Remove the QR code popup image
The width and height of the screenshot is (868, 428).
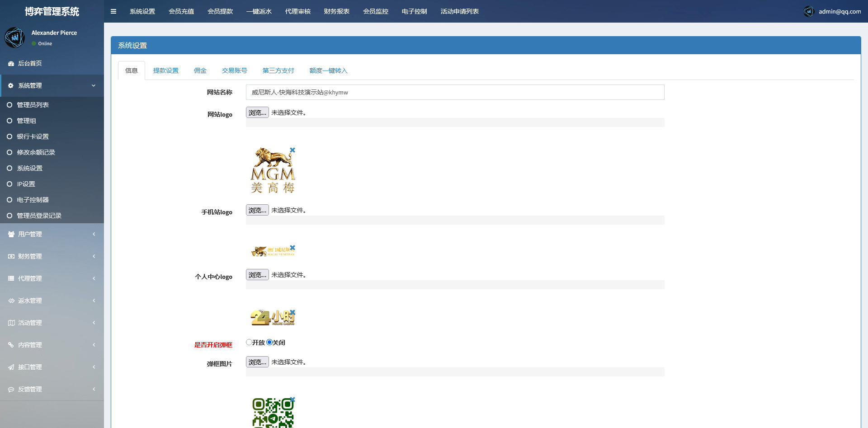tap(292, 400)
